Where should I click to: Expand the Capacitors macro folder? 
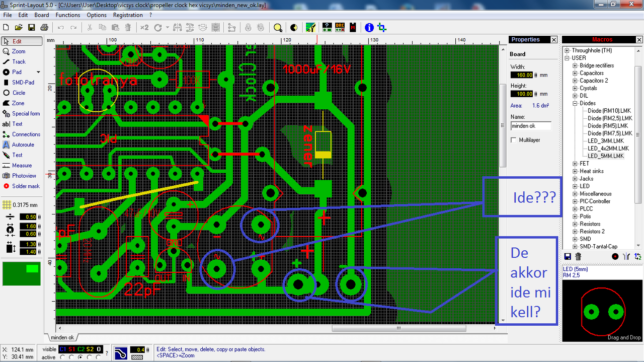click(x=575, y=73)
